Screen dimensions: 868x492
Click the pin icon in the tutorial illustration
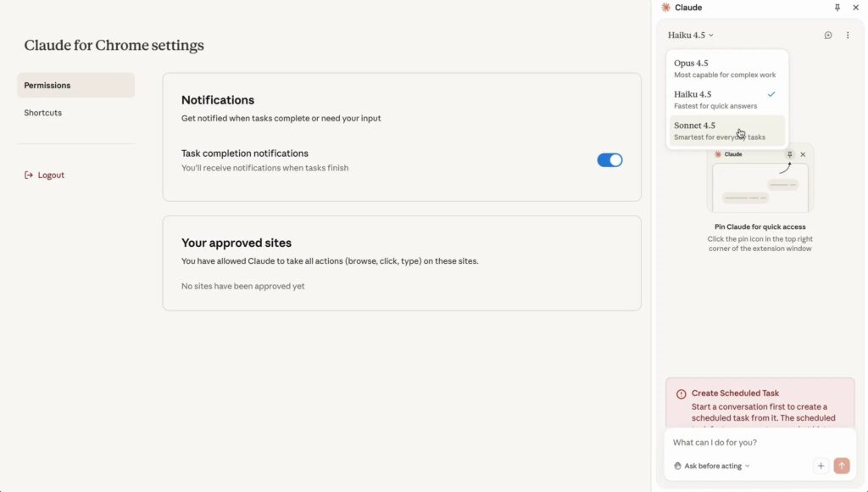pos(789,154)
